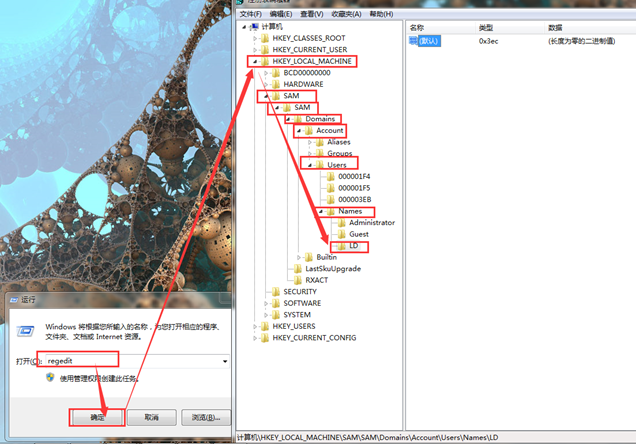636x446 pixels.
Task: Click 取消 in the Run dialog
Action: 152,418
